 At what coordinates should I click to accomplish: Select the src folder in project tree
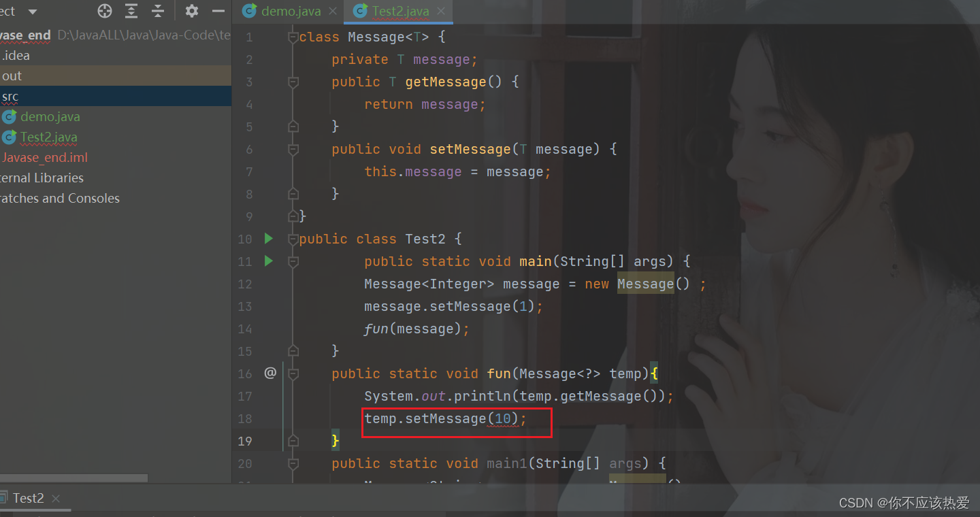click(10, 96)
